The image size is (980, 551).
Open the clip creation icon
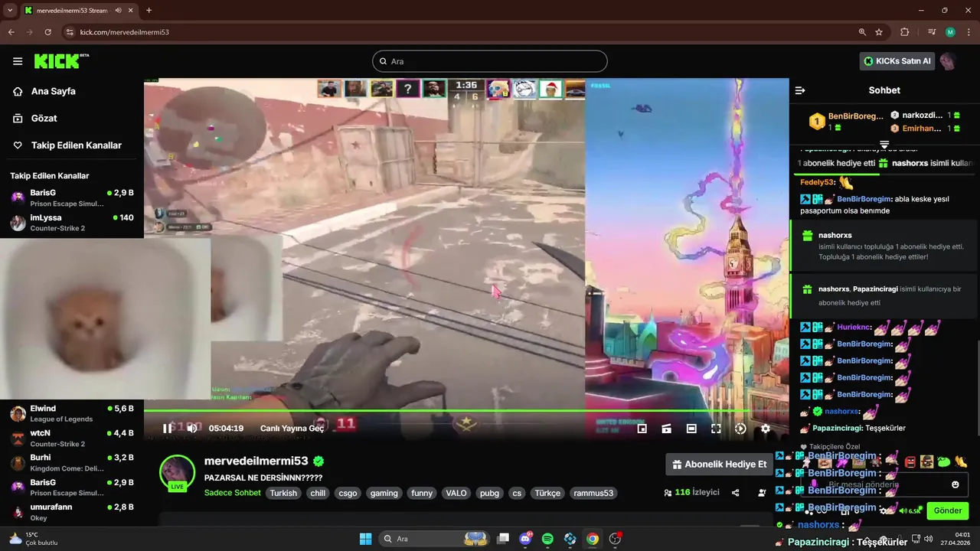667,429
